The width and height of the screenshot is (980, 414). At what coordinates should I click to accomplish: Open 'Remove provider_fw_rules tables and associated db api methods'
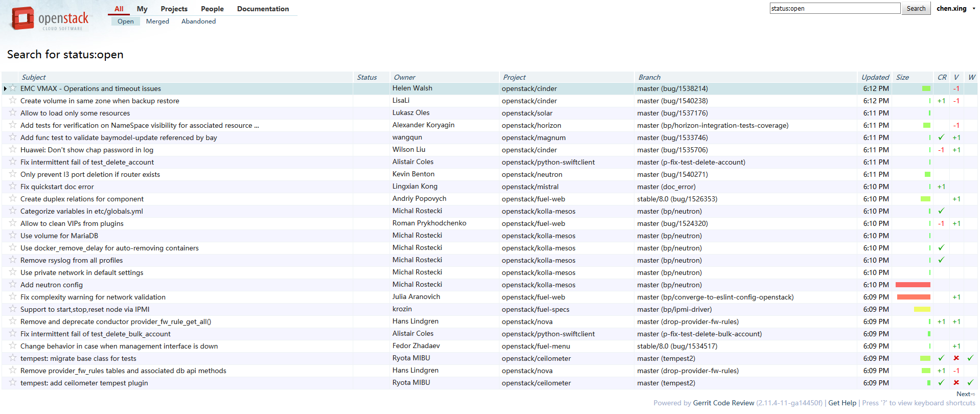pos(123,371)
